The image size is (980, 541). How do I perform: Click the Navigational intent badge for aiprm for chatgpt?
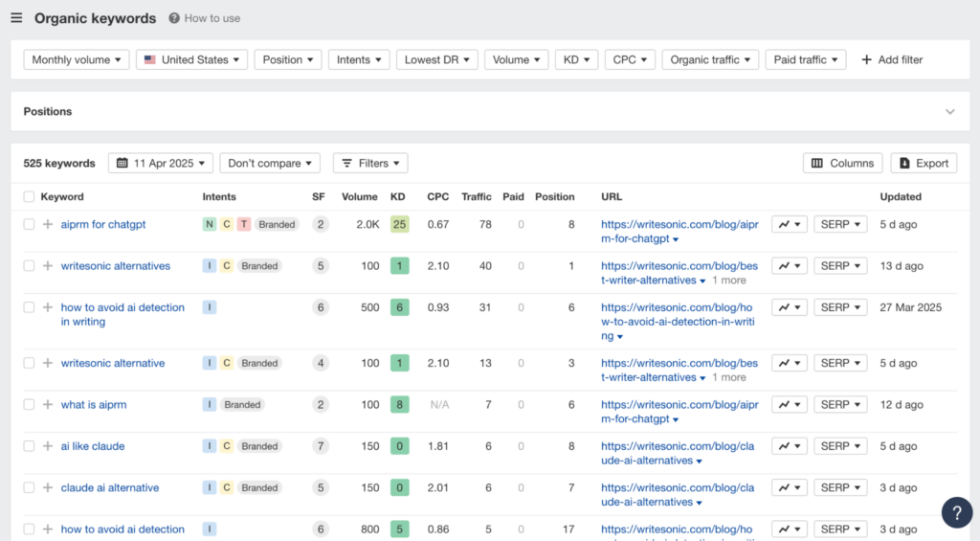tap(210, 224)
